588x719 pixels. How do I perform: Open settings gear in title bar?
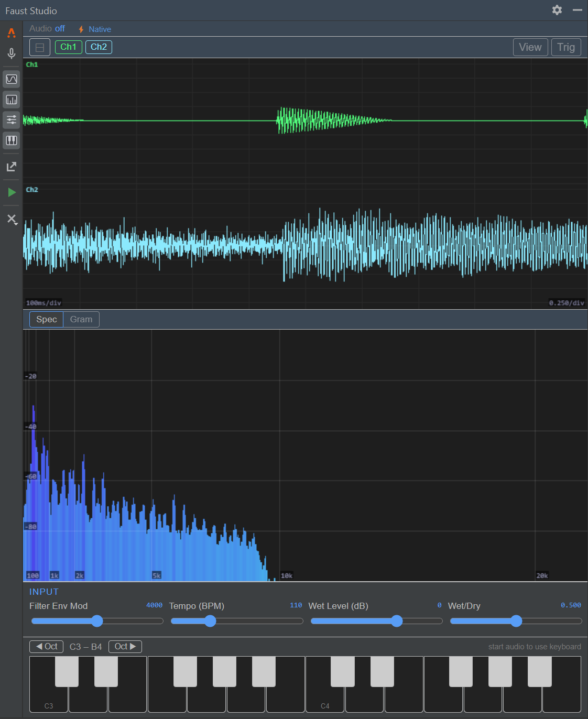pyautogui.click(x=557, y=10)
